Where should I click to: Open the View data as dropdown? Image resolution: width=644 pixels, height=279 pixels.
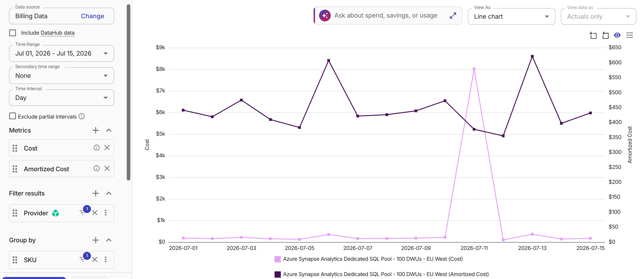point(598,16)
